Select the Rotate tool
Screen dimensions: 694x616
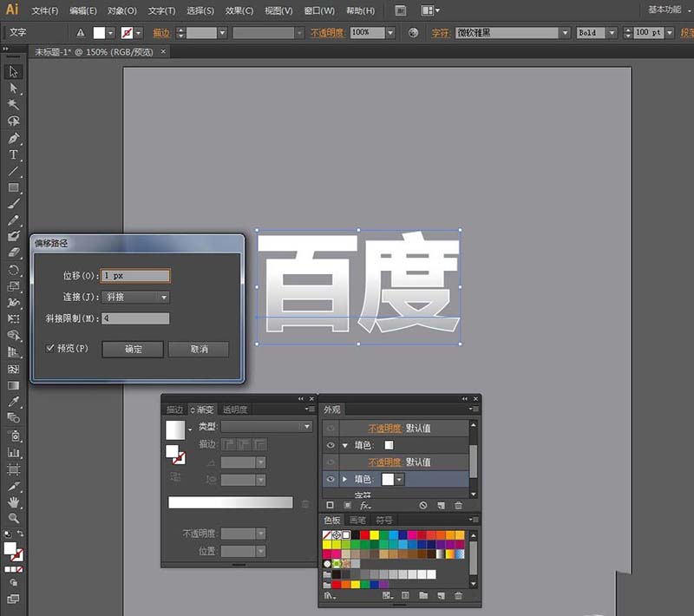13,270
